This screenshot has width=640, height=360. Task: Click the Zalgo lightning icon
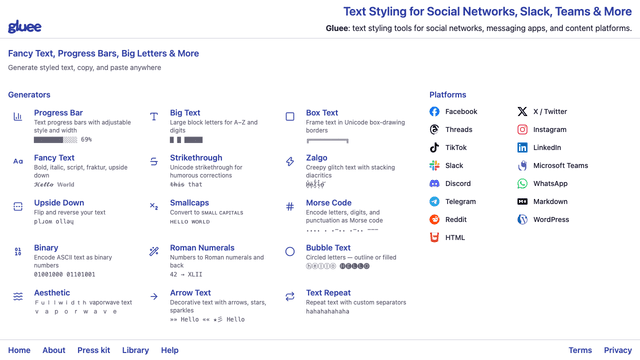[x=290, y=162]
